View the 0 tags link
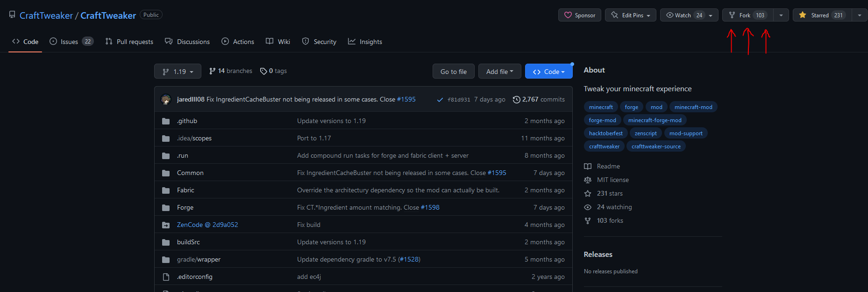This screenshot has width=868, height=292. (273, 71)
